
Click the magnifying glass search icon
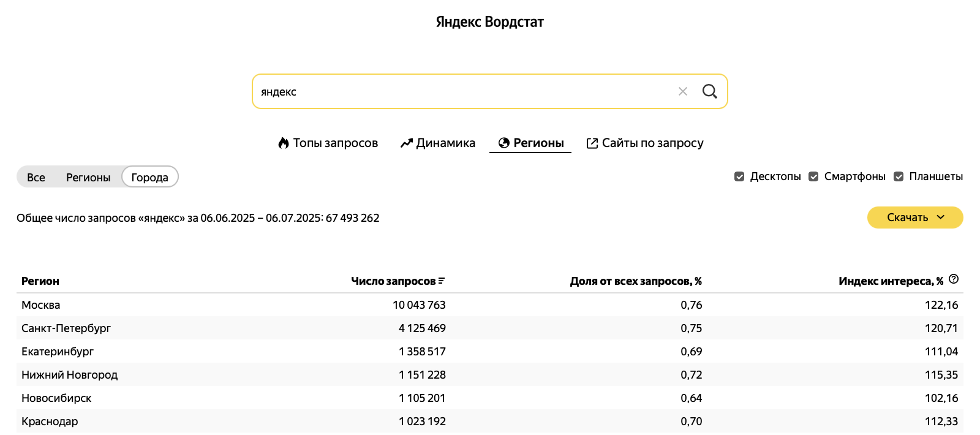coord(710,91)
